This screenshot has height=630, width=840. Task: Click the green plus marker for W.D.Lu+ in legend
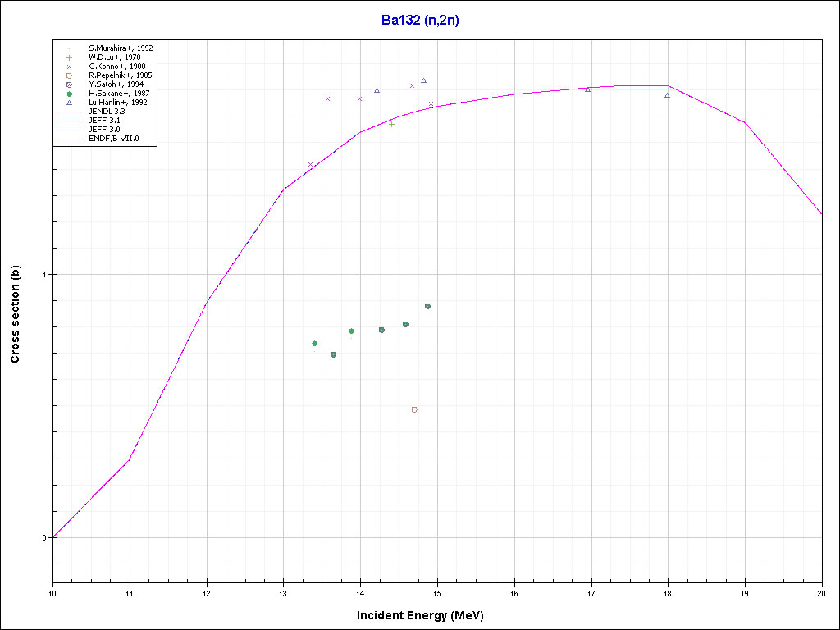click(70, 57)
